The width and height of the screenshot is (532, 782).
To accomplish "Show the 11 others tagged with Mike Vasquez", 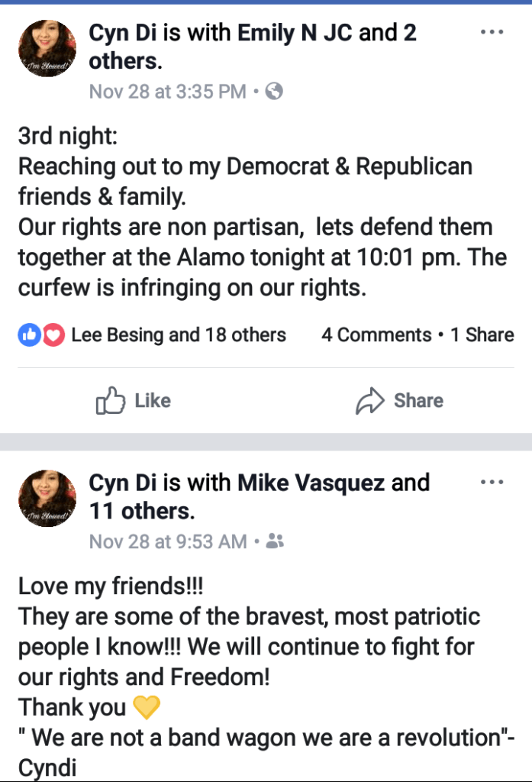I will (x=141, y=510).
